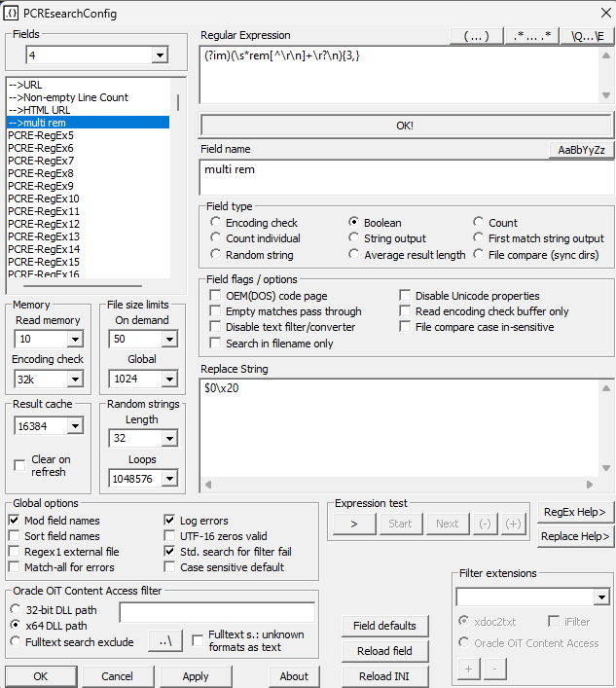Open Replace Help

[x=575, y=536]
